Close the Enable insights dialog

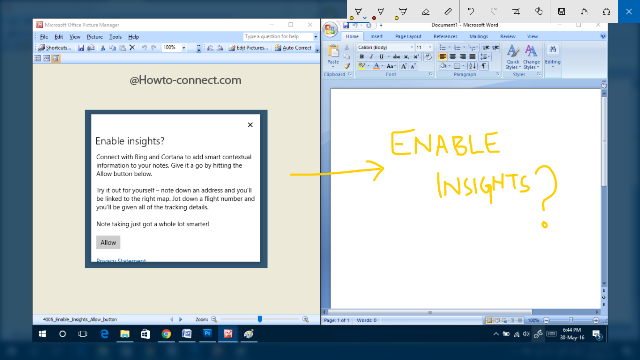tap(250, 124)
